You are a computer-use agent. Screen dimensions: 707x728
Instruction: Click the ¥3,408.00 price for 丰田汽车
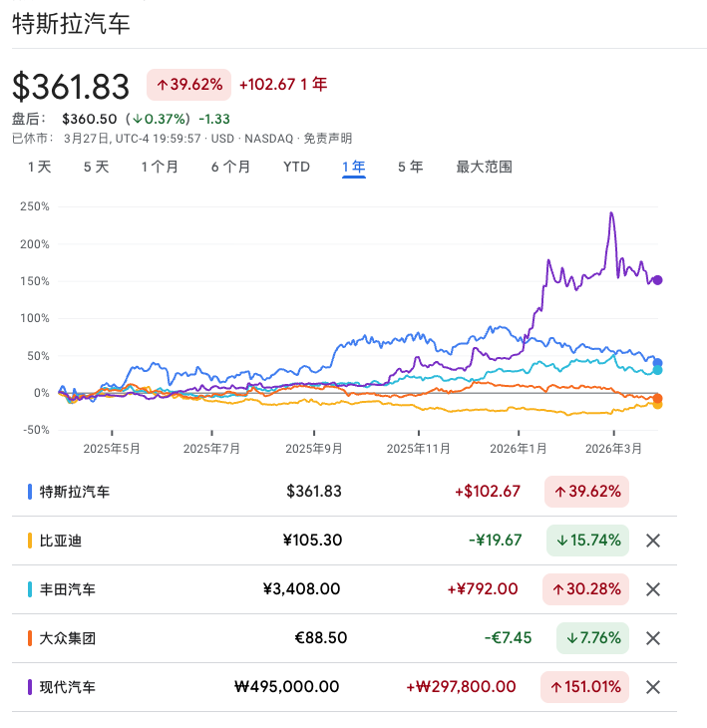click(x=302, y=589)
